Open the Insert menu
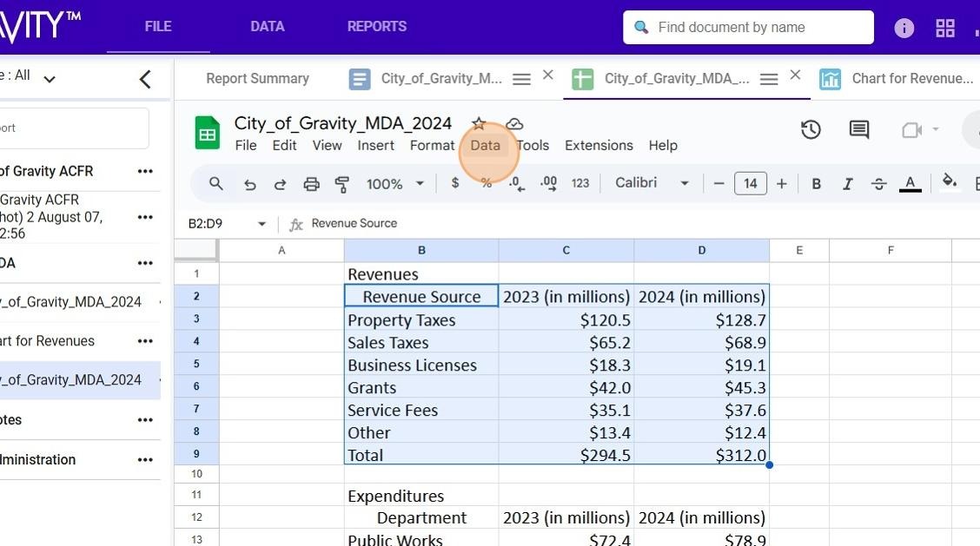This screenshot has width=980, height=546. 375,146
